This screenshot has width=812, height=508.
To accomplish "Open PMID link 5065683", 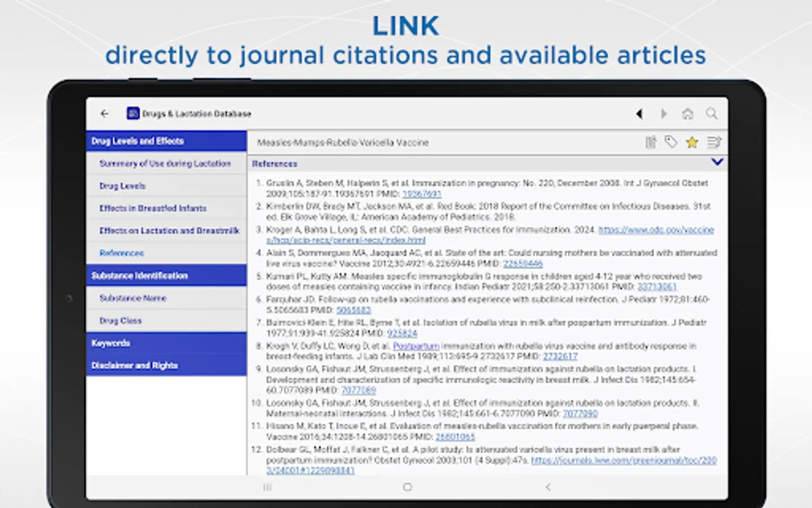I will 354,310.
